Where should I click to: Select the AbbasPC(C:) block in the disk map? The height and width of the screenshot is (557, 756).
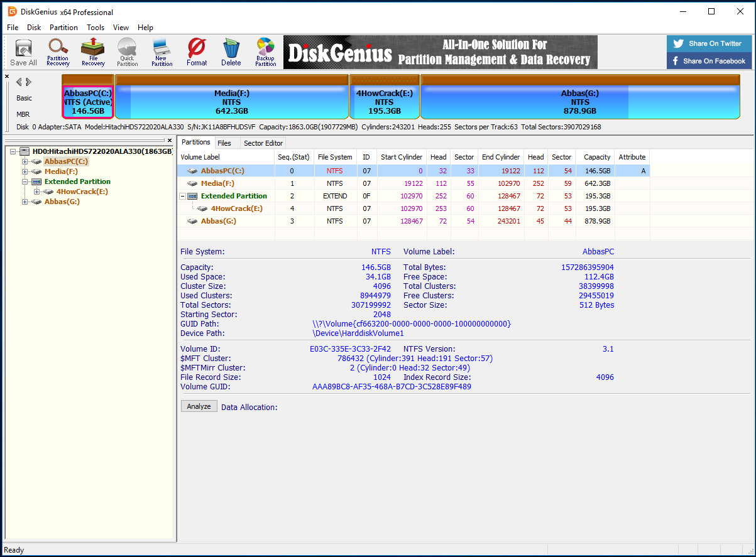pos(88,96)
